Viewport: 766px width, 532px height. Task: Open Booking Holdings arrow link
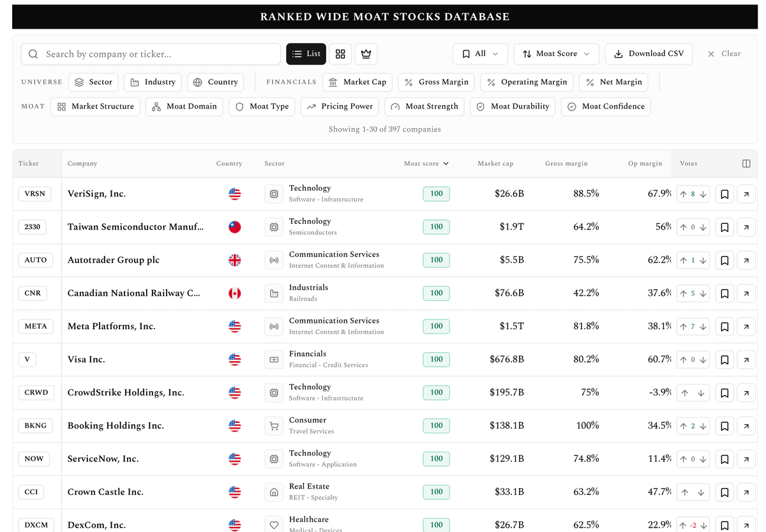[746, 426]
